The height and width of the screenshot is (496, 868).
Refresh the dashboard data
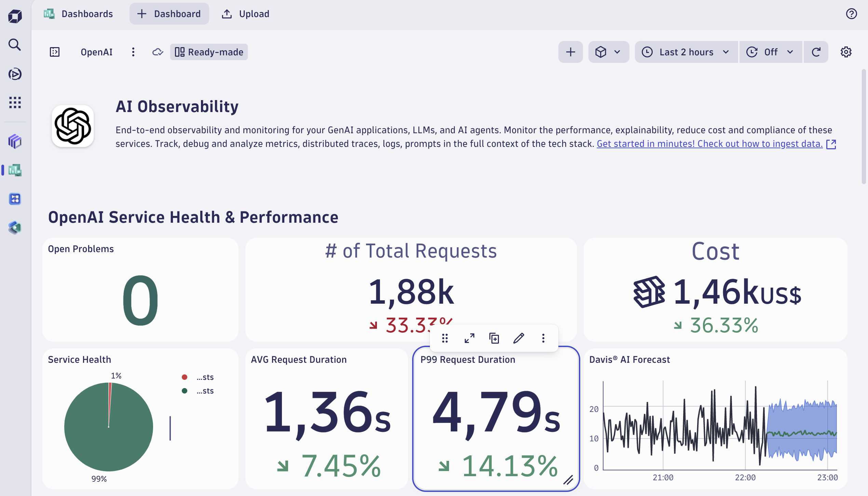click(x=816, y=52)
